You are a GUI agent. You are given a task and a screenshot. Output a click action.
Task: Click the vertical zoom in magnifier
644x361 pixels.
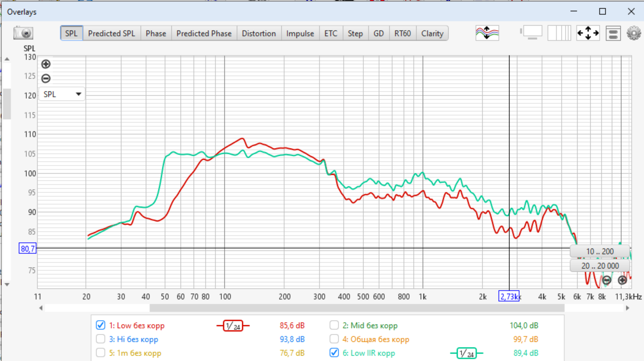pos(46,64)
